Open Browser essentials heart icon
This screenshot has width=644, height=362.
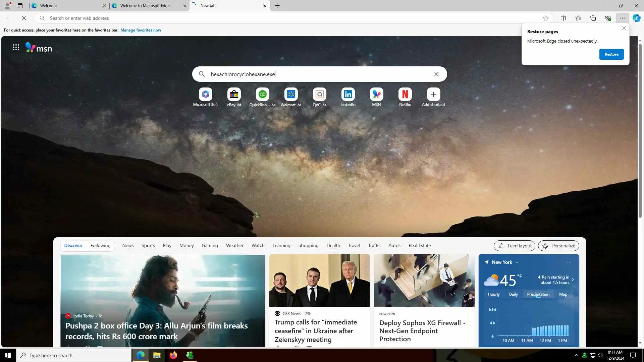[608, 18]
